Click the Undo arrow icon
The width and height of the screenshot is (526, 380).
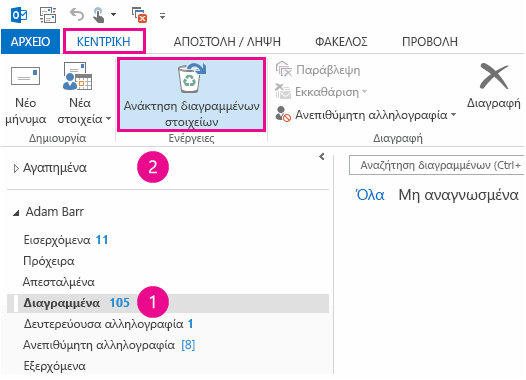[76, 15]
